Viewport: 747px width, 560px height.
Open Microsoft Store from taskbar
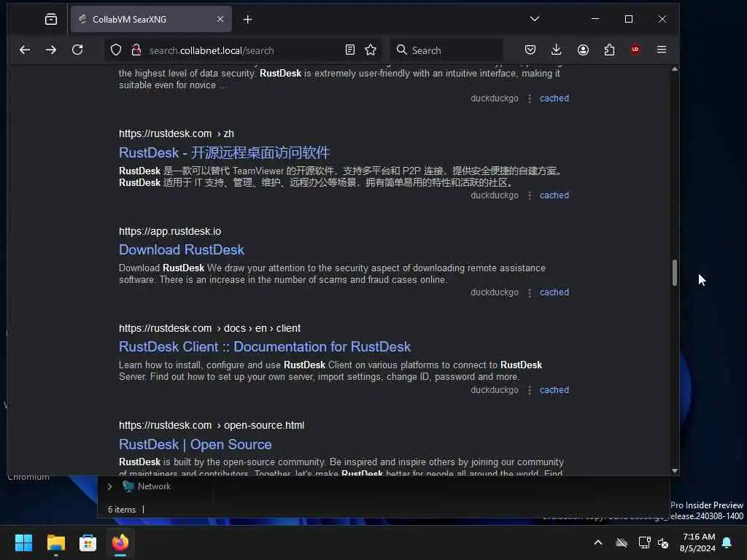(x=88, y=542)
